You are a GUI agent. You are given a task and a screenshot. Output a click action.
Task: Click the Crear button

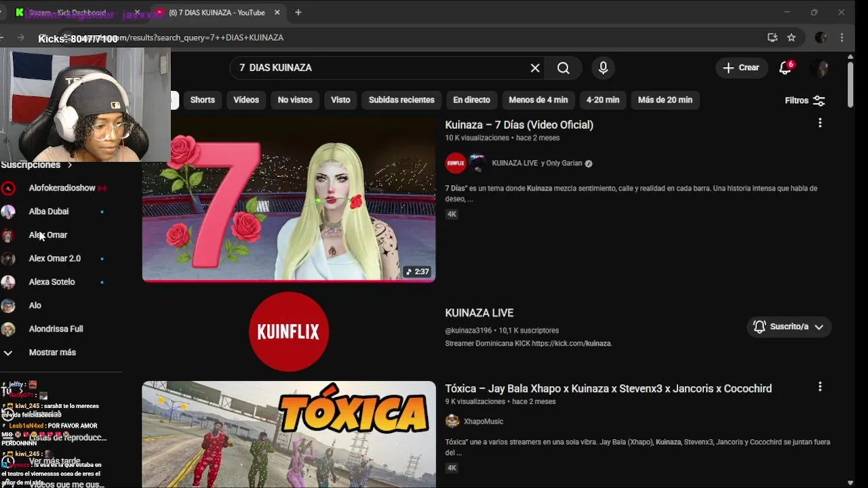point(741,68)
